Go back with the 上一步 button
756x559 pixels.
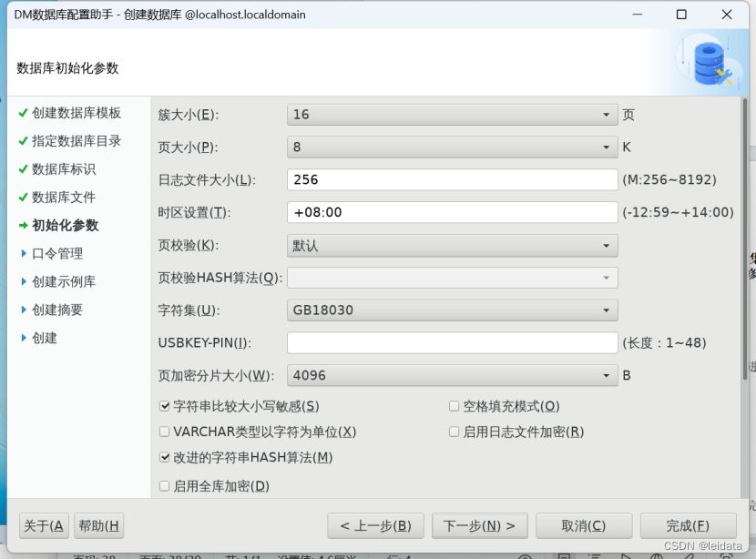click(x=375, y=525)
